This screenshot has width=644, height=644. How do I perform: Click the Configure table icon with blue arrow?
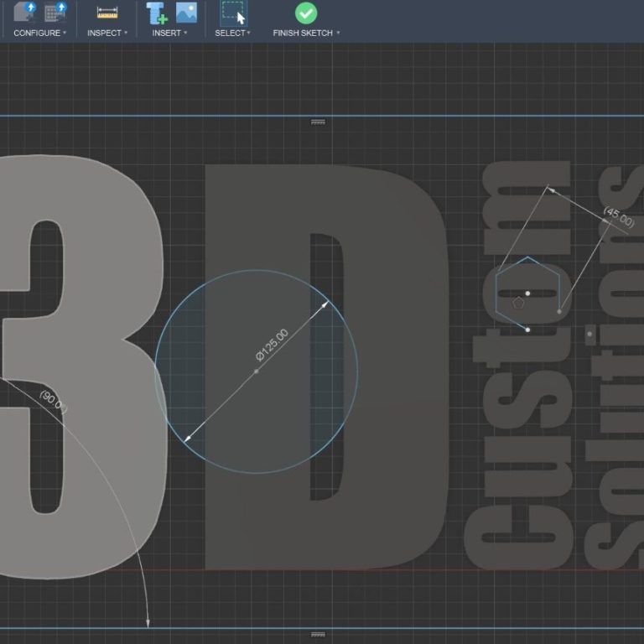pyautogui.click(x=55, y=12)
